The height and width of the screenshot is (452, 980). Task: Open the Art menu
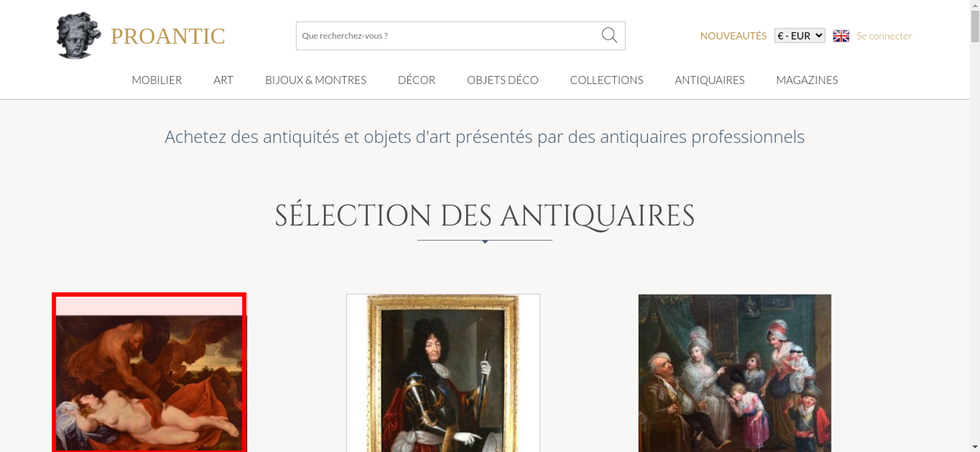tap(223, 80)
